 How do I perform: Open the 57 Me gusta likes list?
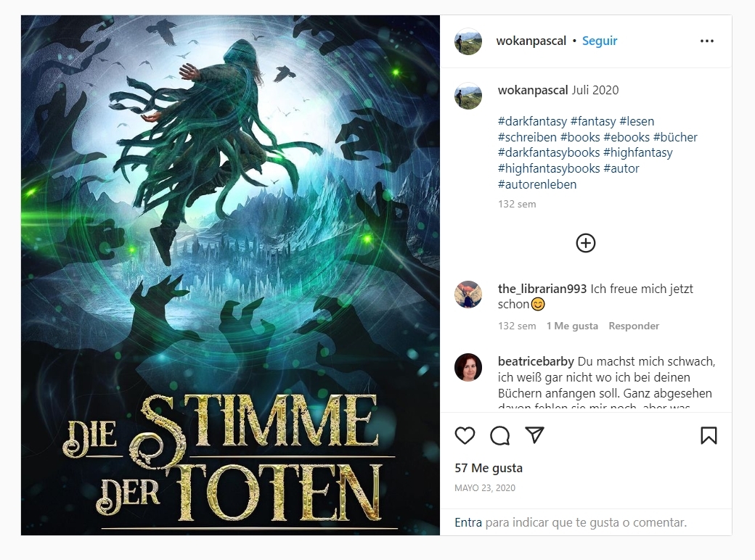tap(489, 468)
